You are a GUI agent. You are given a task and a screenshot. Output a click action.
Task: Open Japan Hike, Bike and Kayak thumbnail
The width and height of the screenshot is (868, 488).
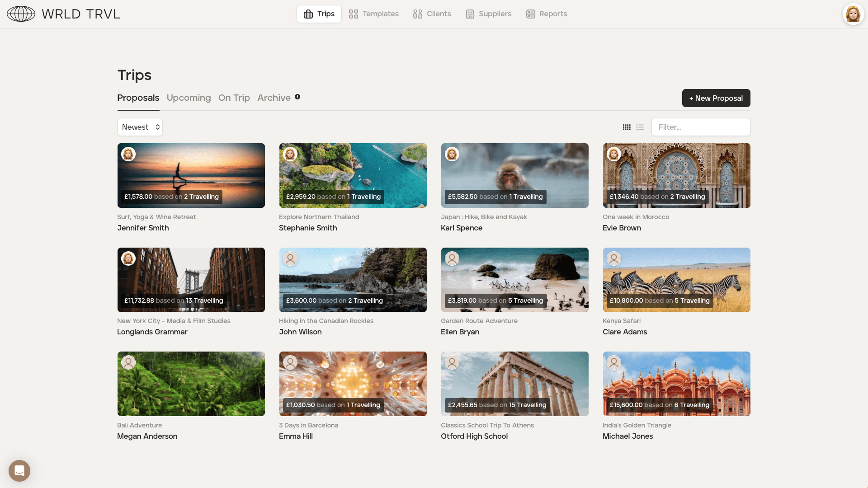point(515,176)
